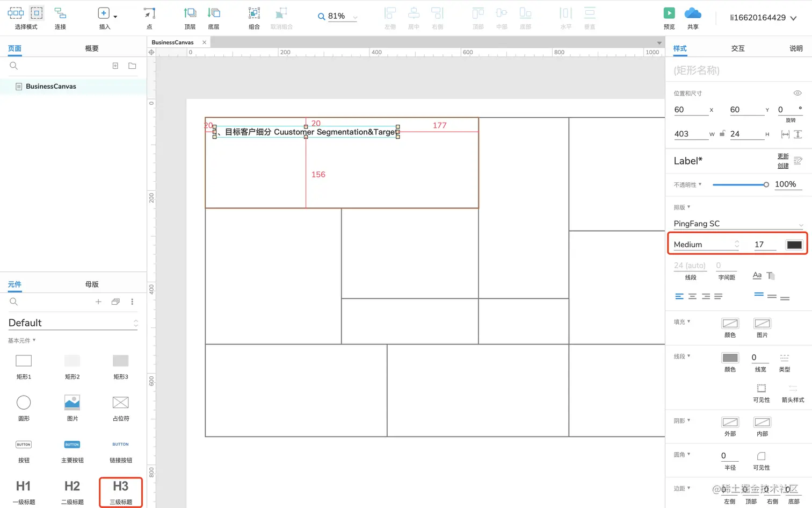Screen dimensions: 812x508
Task: Select the BusinessCanvas canvas tab
Action: pos(172,42)
